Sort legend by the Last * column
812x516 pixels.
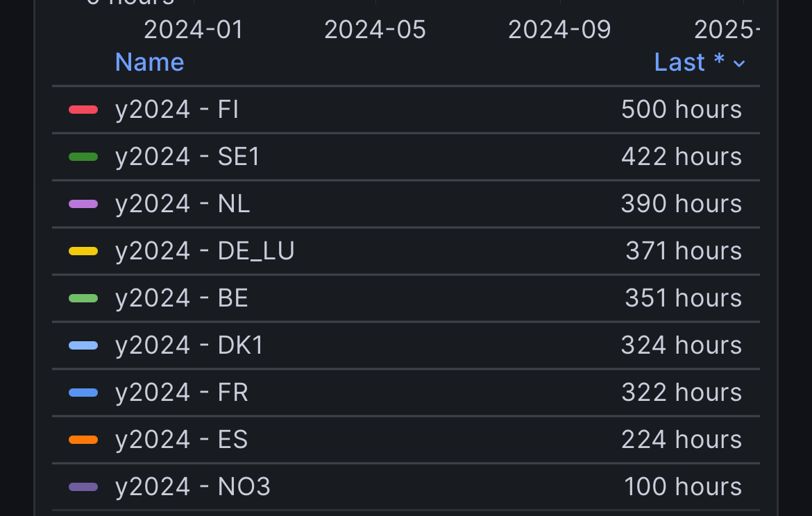point(688,62)
